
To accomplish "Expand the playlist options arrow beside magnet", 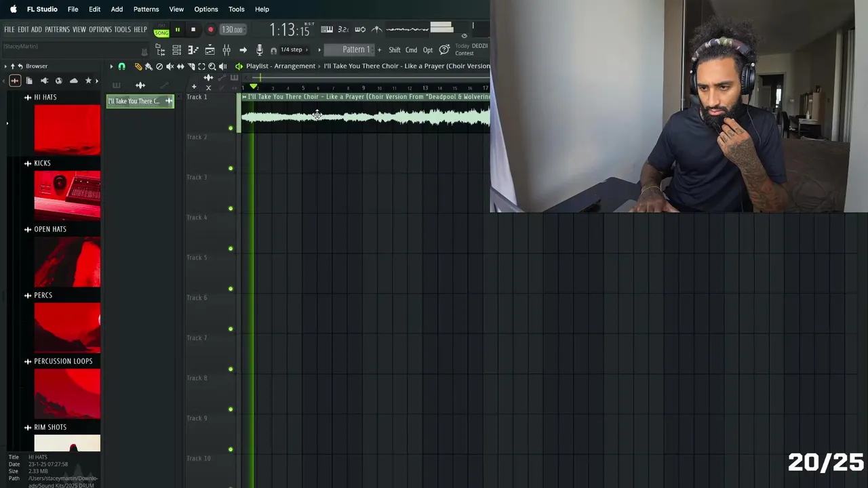I will (x=111, y=66).
